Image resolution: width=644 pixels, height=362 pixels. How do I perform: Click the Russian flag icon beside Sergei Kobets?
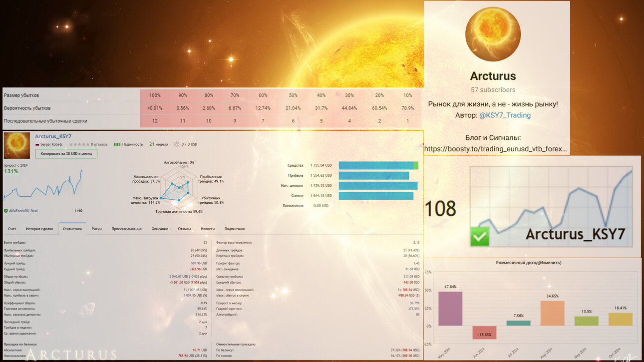pos(37,144)
